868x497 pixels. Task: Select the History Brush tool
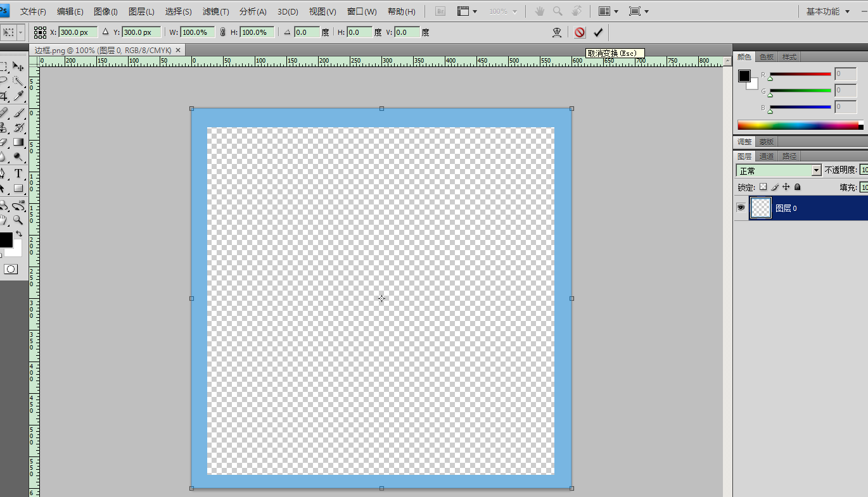pos(18,127)
